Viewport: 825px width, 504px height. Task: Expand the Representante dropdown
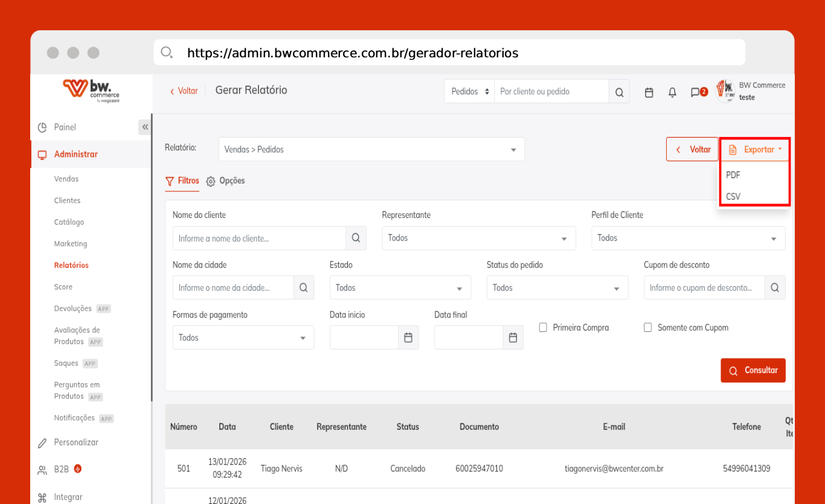point(478,238)
